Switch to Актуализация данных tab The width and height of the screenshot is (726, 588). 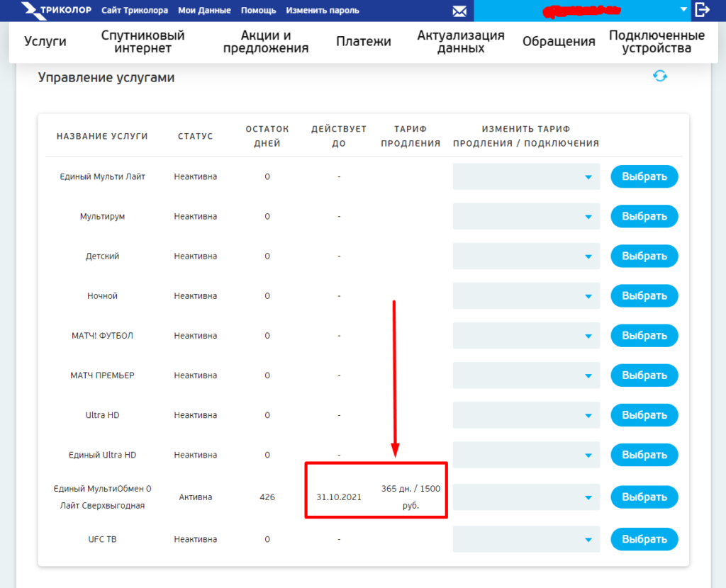(x=461, y=42)
